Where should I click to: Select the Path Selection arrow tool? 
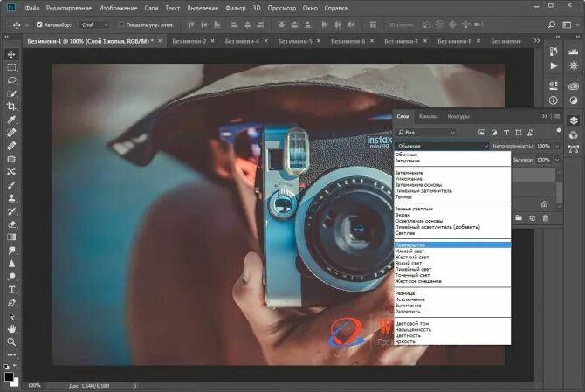[x=11, y=316]
